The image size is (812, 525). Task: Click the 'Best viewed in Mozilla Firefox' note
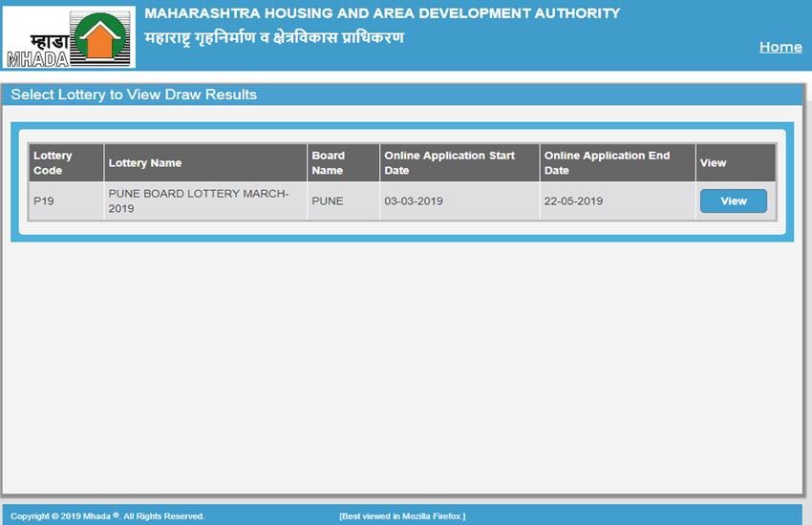pos(402,516)
